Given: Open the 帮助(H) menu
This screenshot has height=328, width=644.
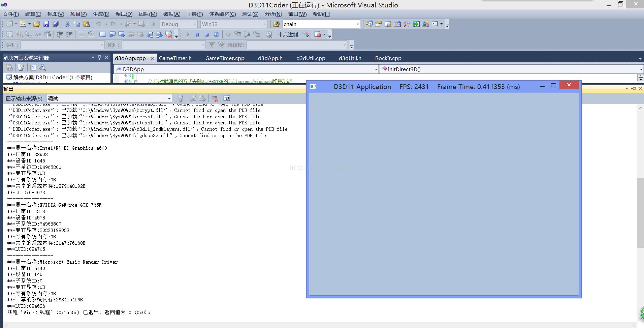Looking at the screenshot, I should pyautogui.click(x=322, y=14).
